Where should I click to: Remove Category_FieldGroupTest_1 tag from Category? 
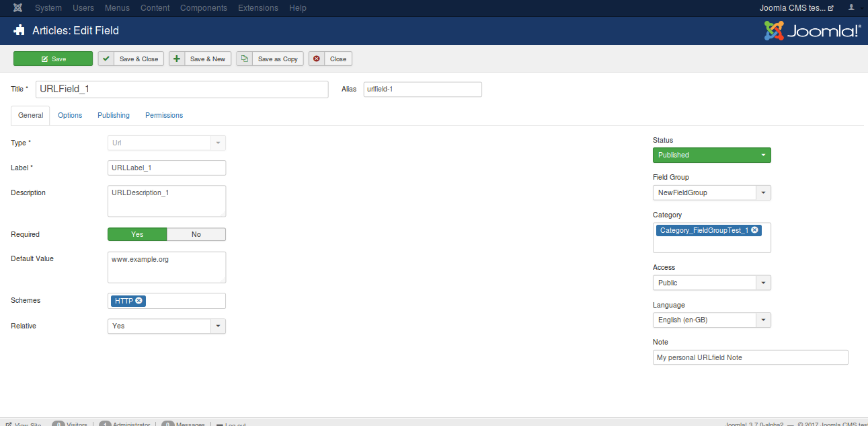point(754,230)
